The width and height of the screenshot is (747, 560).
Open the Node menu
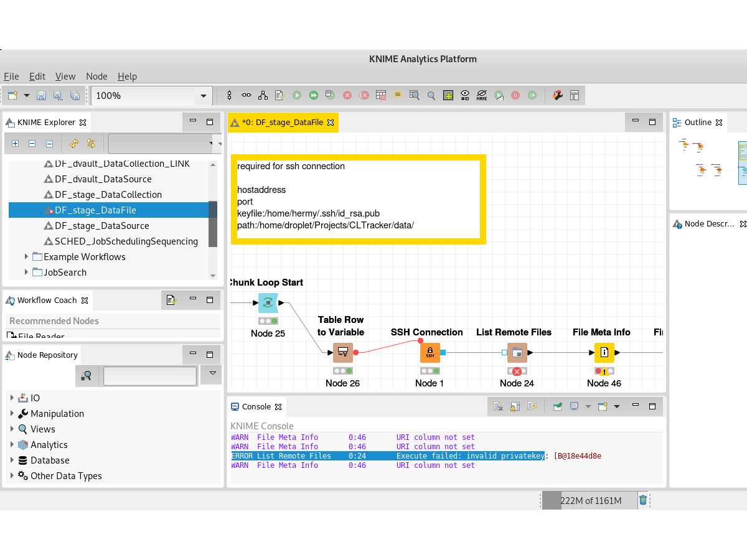[x=96, y=77]
